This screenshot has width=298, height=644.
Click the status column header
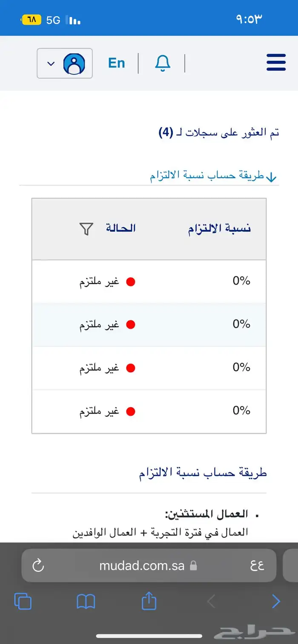click(120, 228)
